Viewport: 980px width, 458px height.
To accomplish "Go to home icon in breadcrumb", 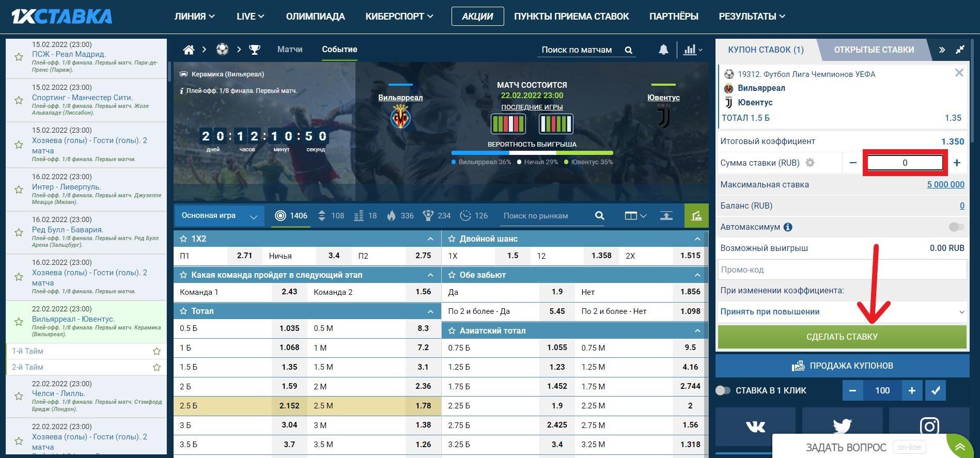I will [189, 50].
